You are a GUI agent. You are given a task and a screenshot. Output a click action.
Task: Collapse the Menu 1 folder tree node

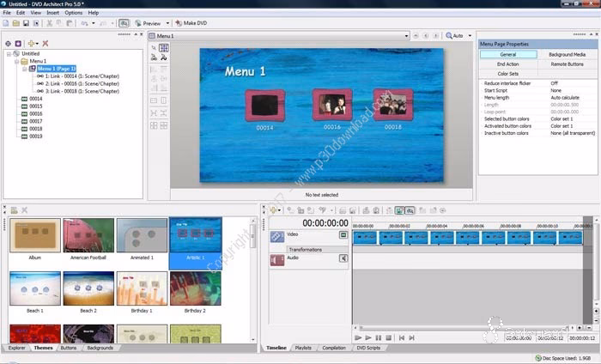[16, 61]
